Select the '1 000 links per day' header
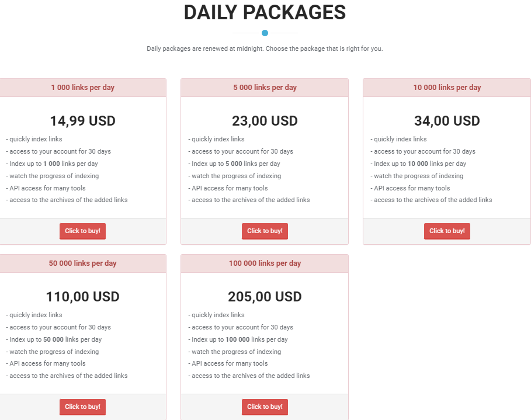This screenshot has height=420, width=531. point(82,88)
